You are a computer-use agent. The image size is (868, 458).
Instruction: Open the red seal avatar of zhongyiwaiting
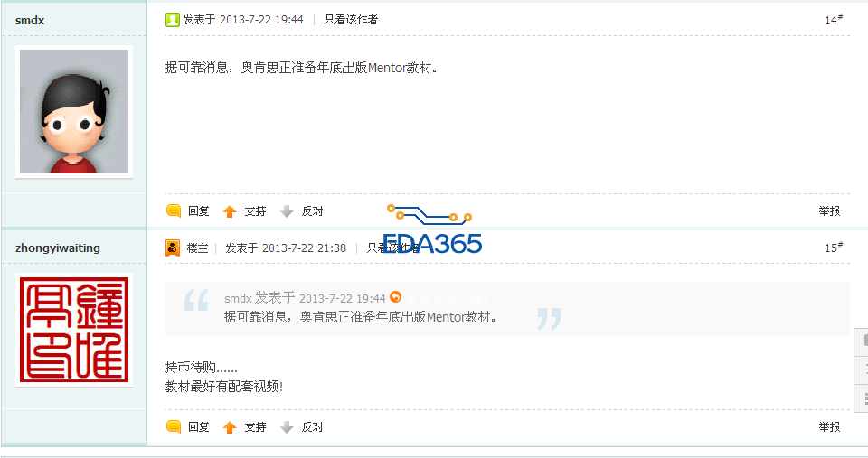click(74, 330)
